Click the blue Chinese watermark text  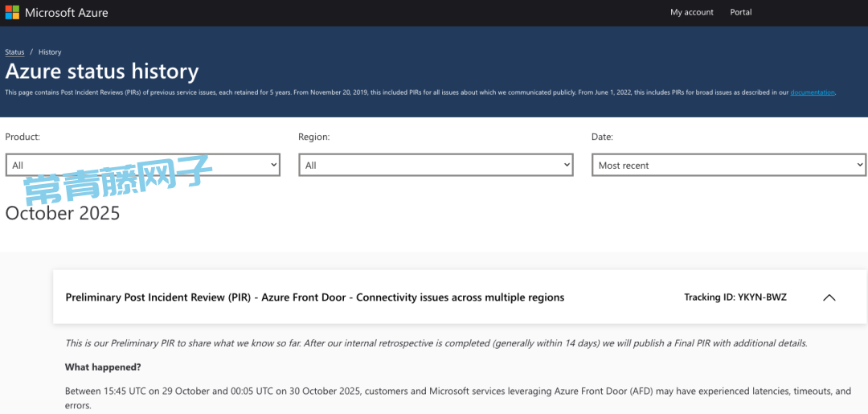pos(117,180)
